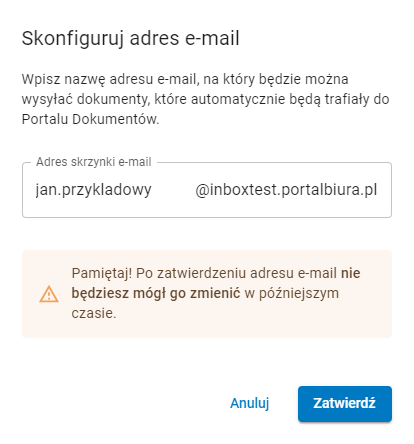
Task: Click the phrase wysyłać dokumenty in the description
Action: pos(85,100)
